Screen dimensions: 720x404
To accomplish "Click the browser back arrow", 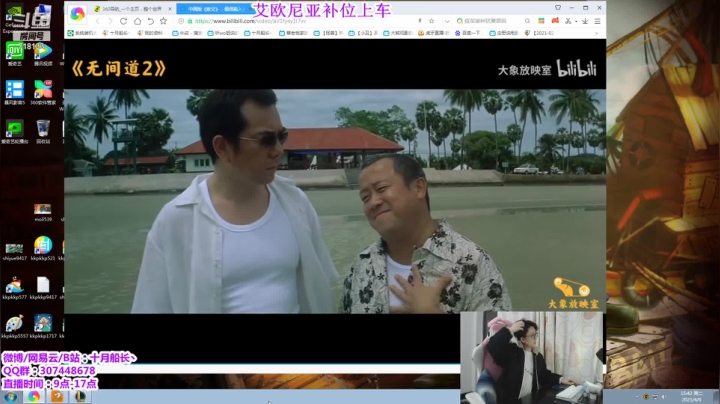I will click(97, 21).
